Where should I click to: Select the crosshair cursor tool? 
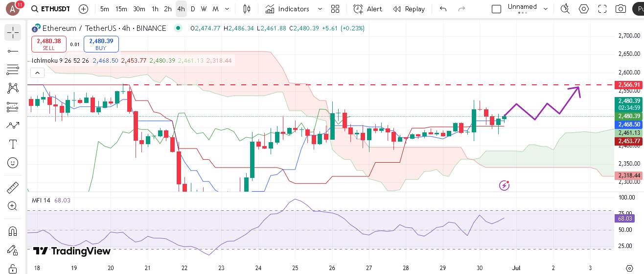13,32
